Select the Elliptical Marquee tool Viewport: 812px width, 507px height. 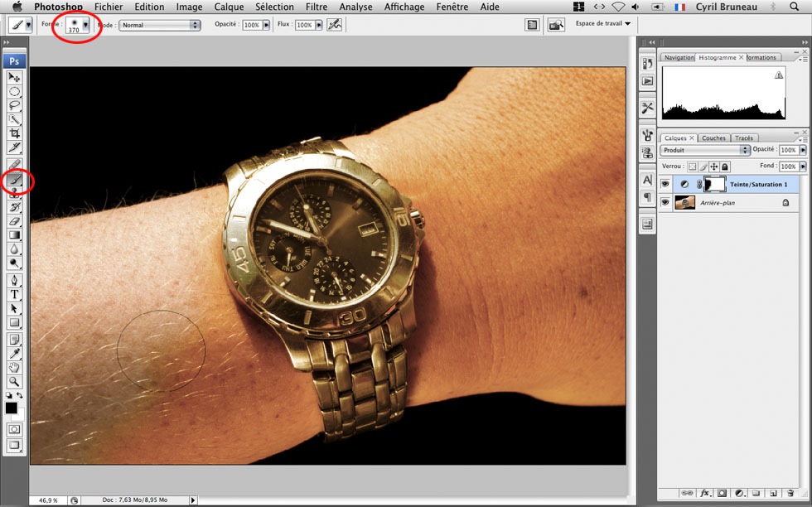coord(15,92)
